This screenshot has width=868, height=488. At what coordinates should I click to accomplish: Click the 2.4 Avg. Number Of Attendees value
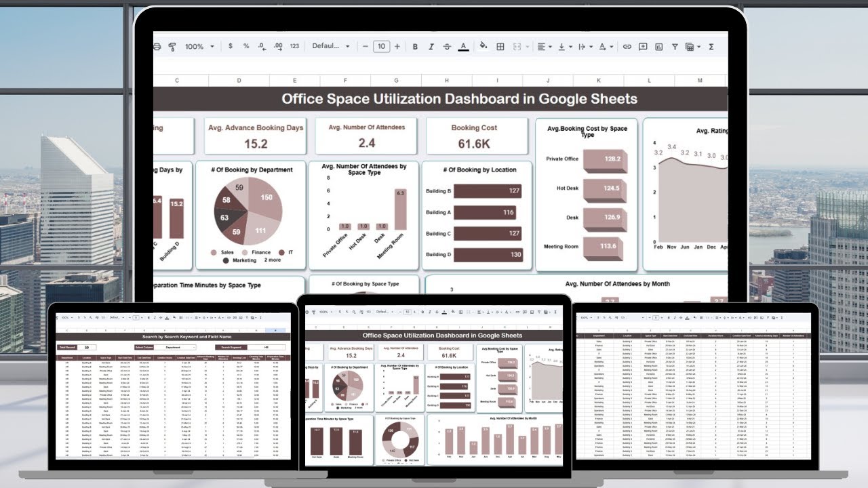pyautogui.click(x=367, y=143)
